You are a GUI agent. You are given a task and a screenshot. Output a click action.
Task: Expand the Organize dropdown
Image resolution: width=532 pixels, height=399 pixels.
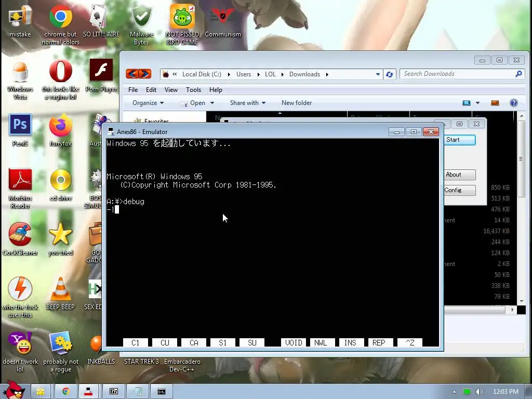148,103
